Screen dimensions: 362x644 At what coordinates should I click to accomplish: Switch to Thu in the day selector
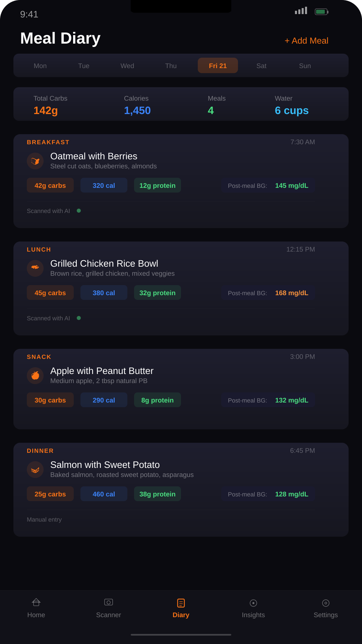click(171, 66)
